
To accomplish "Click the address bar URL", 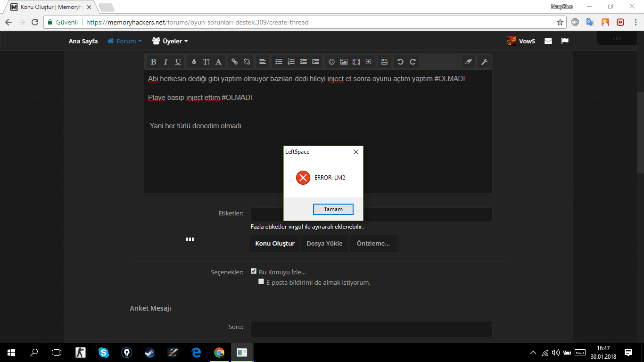I will tap(198, 22).
